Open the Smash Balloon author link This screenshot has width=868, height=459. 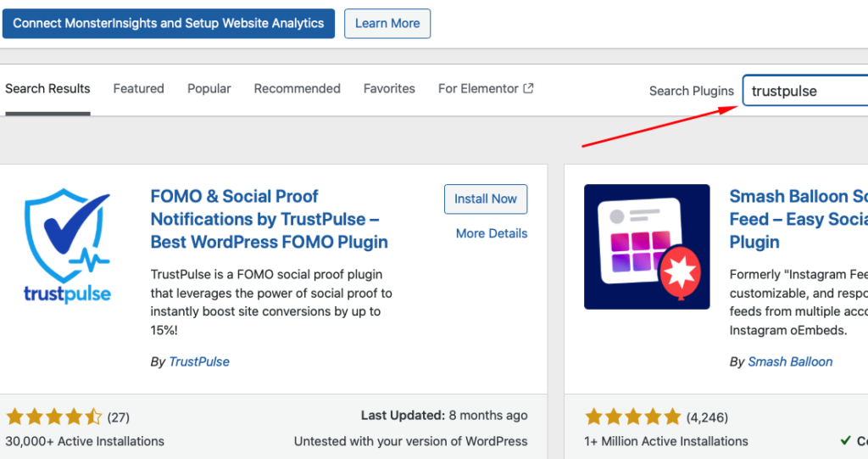[x=790, y=361]
